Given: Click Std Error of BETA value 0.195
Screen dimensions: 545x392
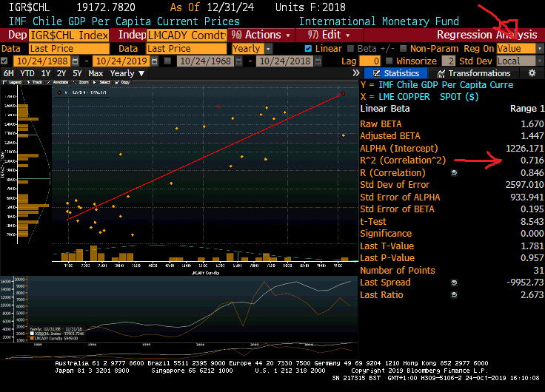Looking at the screenshot, I should 532,209.
